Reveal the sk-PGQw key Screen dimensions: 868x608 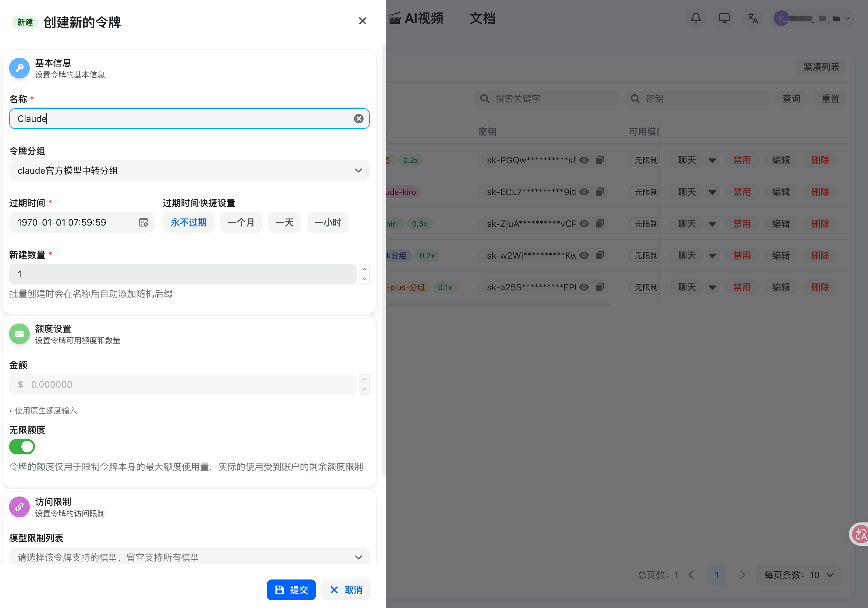click(584, 160)
